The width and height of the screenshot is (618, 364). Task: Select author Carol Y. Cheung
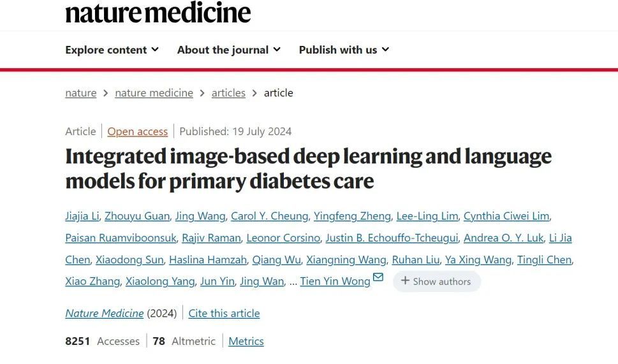coord(269,216)
